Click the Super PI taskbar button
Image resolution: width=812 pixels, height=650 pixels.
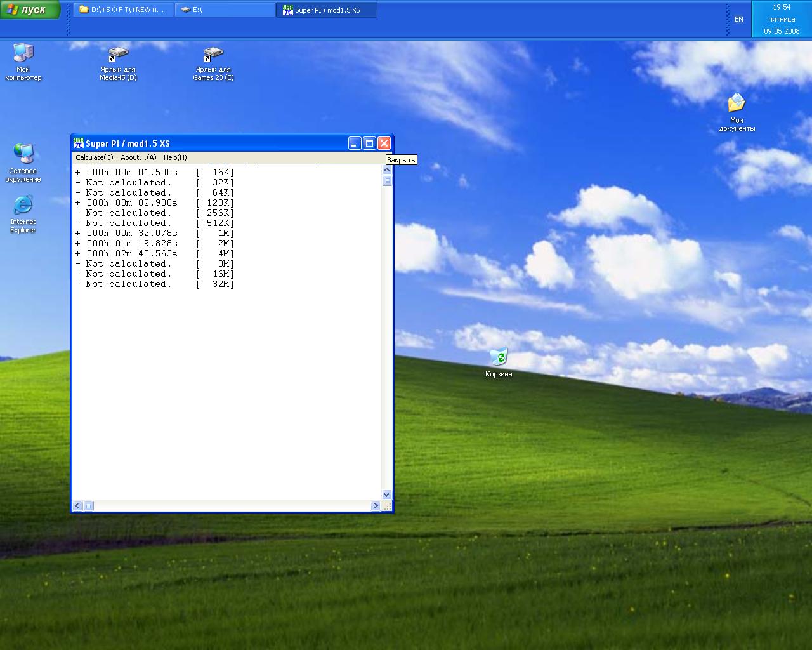[x=327, y=10]
